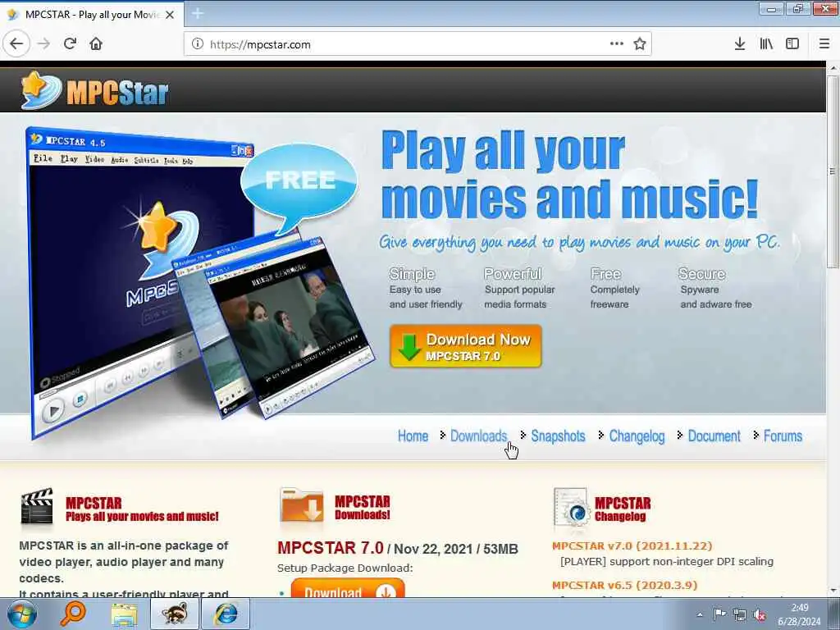
Task: Open Internet Explorer from the taskbar
Action: coord(226,614)
